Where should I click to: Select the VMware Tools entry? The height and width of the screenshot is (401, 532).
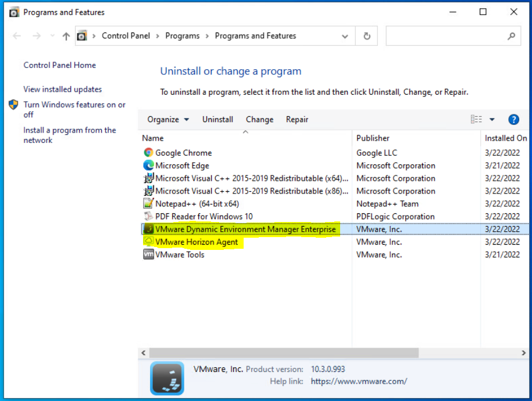(180, 255)
